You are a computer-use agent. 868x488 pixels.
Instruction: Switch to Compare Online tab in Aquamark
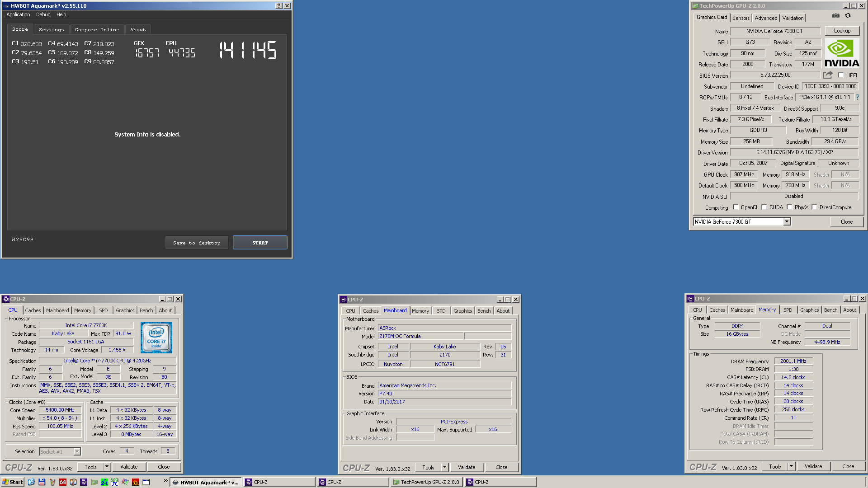point(97,29)
